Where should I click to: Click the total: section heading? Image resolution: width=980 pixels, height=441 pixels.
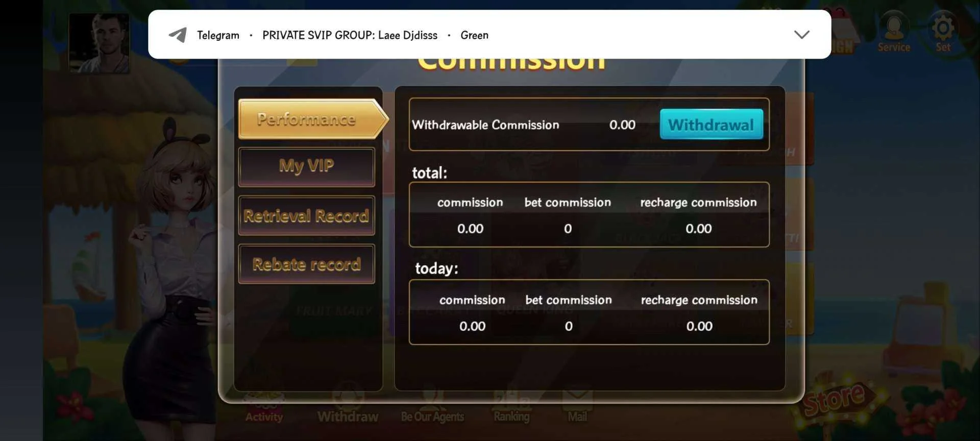429,173
